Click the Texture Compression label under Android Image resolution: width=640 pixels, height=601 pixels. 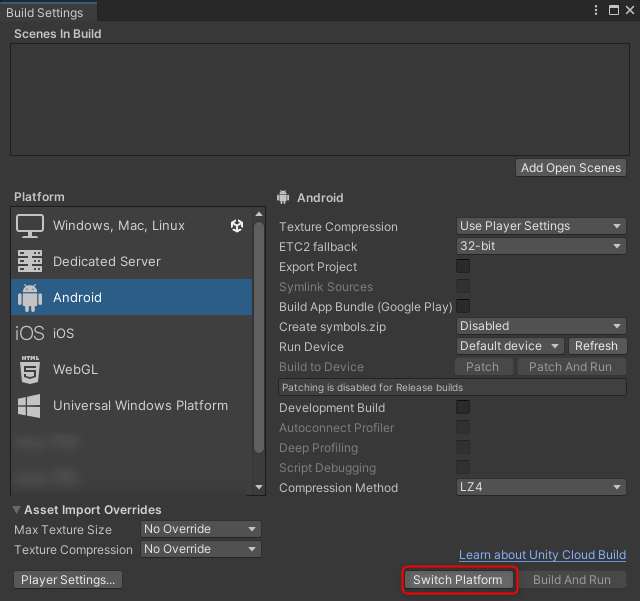pyautogui.click(x=338, y=227)
